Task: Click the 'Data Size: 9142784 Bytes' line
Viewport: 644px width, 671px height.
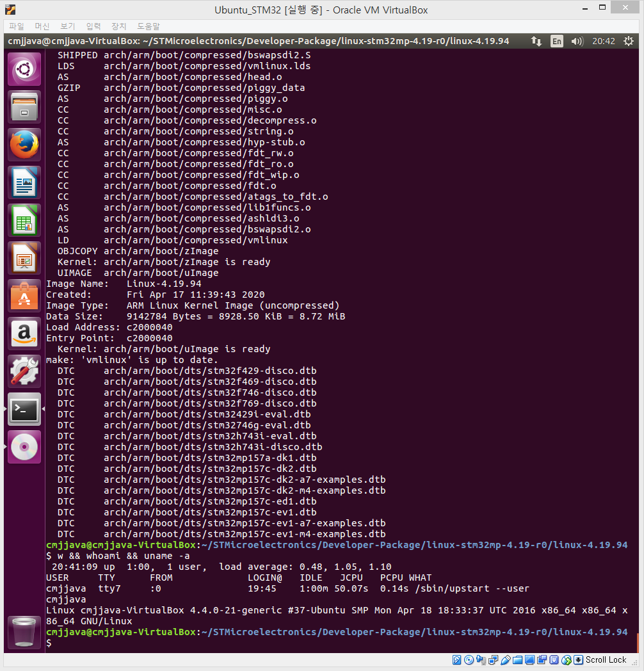Action: pos(195,316)
